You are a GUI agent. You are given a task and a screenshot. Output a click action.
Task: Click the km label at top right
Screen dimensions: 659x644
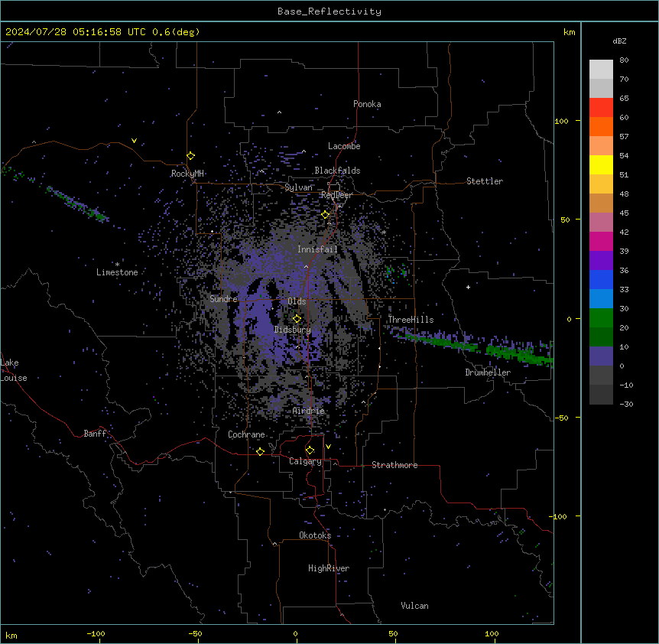(x=570, y=32)
